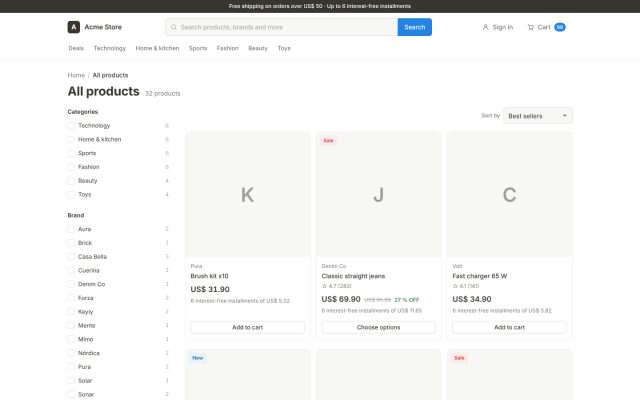
Task: Add Brush kit x10 to cart
Action: pyautogui.click(x=247, y=327)
